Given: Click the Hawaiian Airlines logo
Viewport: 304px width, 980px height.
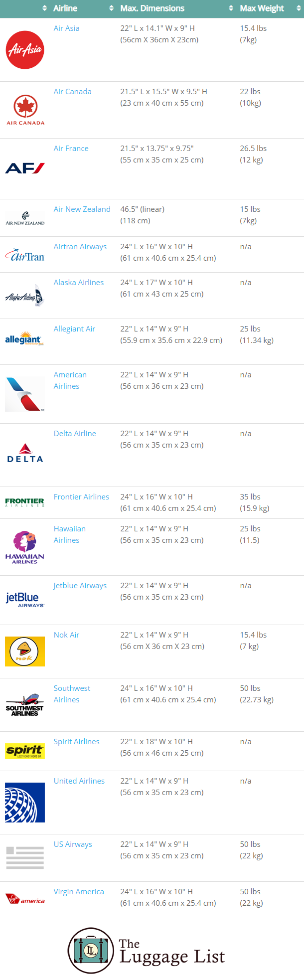Looking at the screenshot, I should (25, 547).
